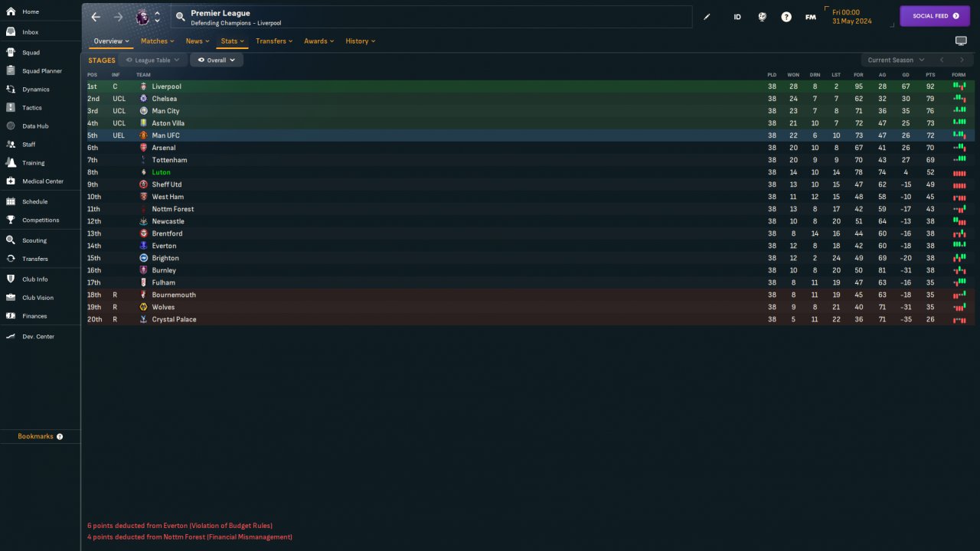980x551 pixels.
Task: Open the Awards tab menu
Action: point(319,41)
